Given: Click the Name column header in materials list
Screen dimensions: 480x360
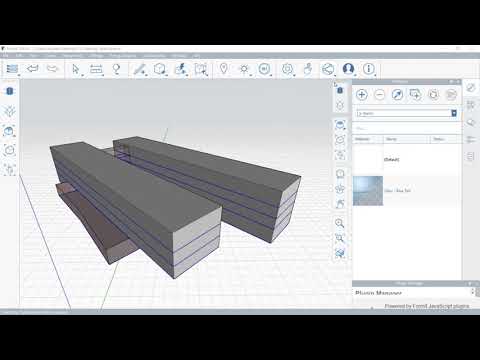Looking at the screenshot, I should point(406,139).
